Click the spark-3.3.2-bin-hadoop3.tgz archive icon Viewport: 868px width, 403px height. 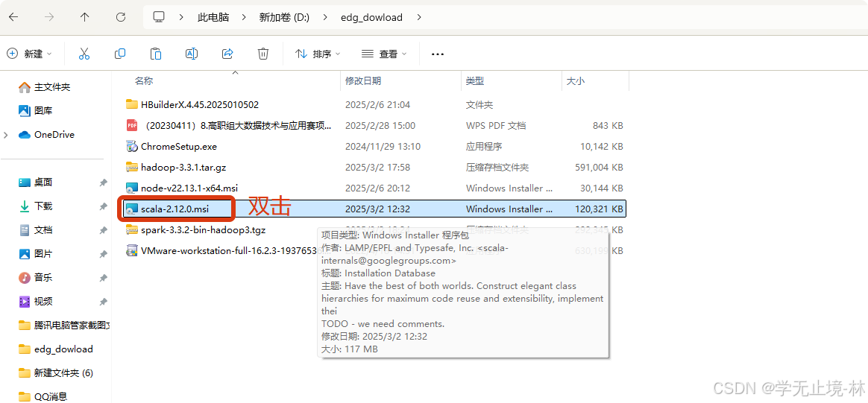(x=132, y=229)
